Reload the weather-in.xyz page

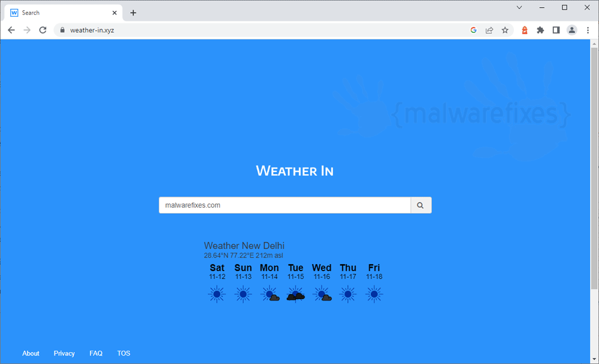pos(43,30)
